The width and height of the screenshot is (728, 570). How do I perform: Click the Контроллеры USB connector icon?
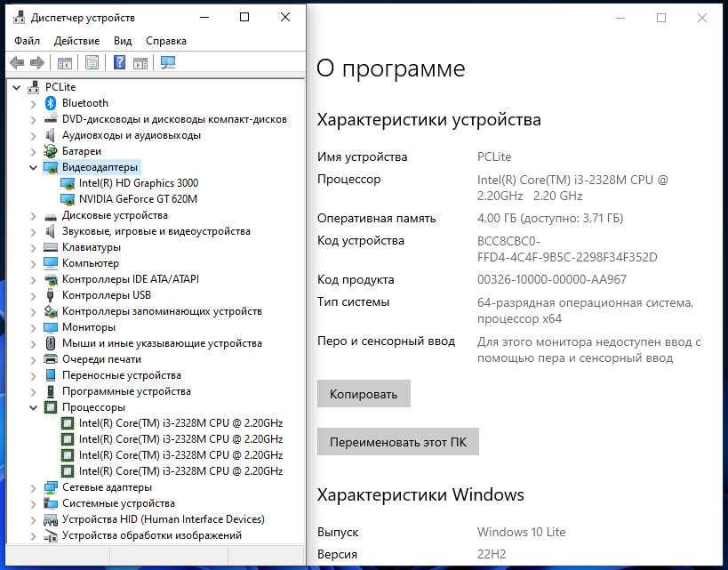click(x=50, y=295)
